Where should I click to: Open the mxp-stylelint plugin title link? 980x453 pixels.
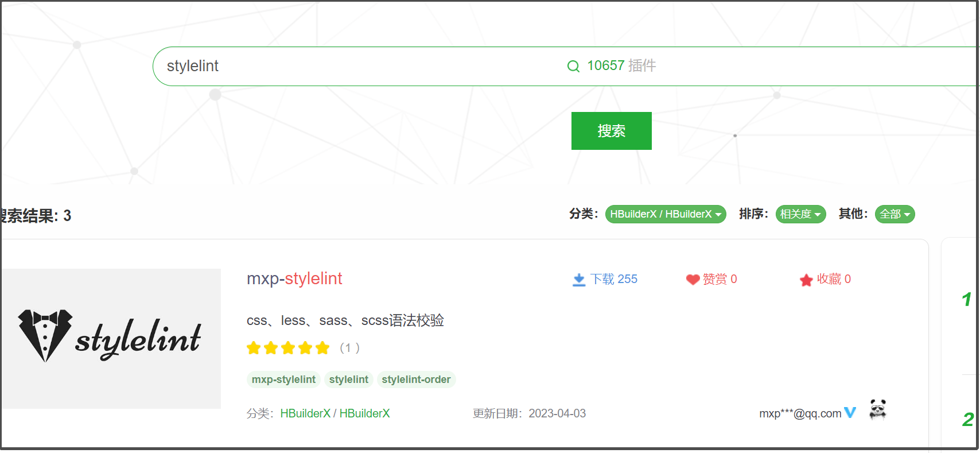click(294, 278)
